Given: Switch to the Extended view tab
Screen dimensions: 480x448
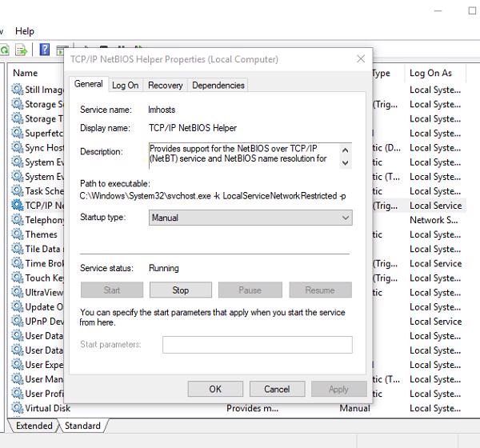Looking at the screenshot, I should coord(34,426).
